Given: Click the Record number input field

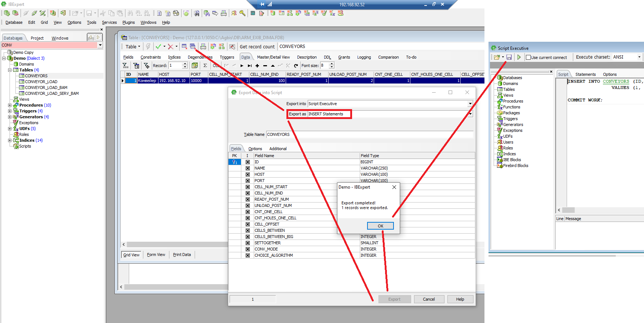Looking at the screenshot, I should 175,66.
